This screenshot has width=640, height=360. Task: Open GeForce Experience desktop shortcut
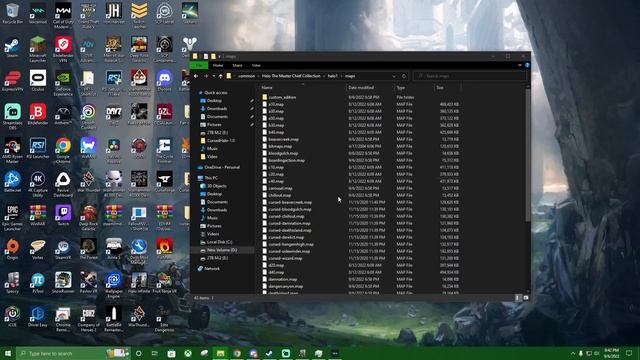[63, 83]
